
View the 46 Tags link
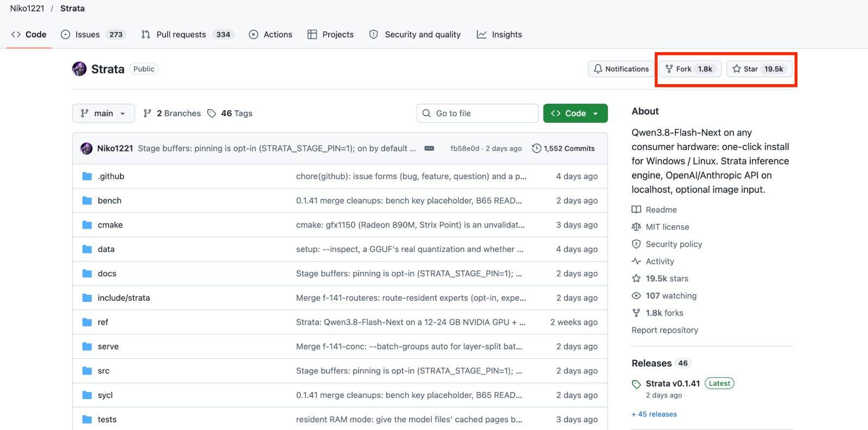click(x=230, y=113)
